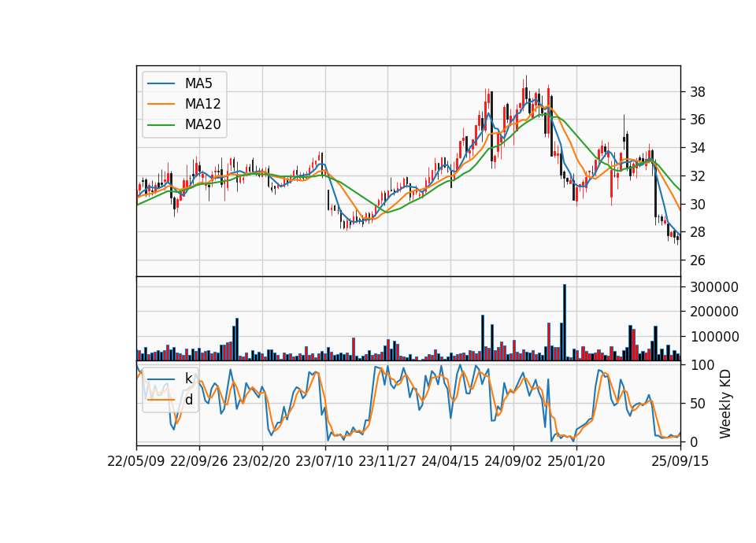Click the price axis value 30

coord(698,205)
